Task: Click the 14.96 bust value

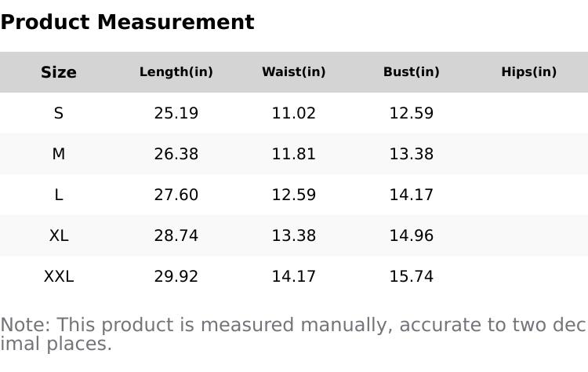Action: click(412, 235)
